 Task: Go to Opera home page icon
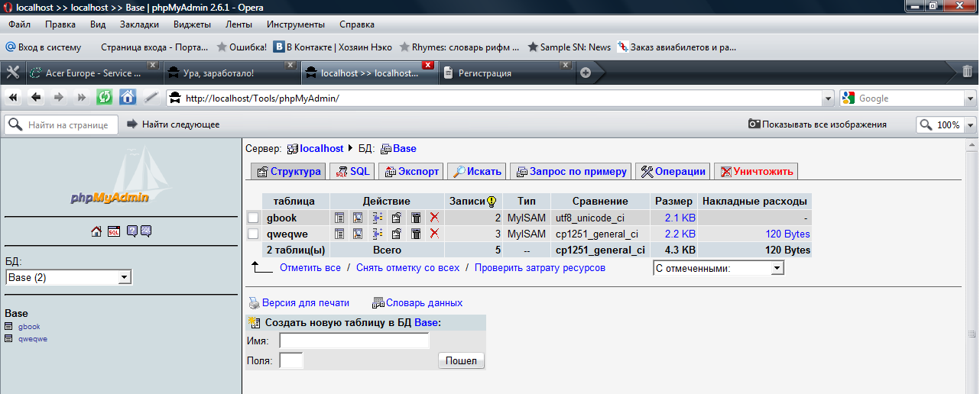tap(128, 98)
